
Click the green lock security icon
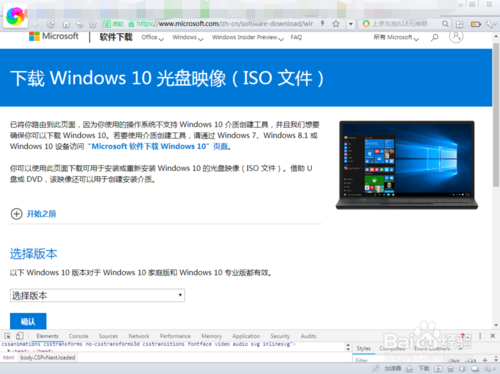(x=131, y=24)
